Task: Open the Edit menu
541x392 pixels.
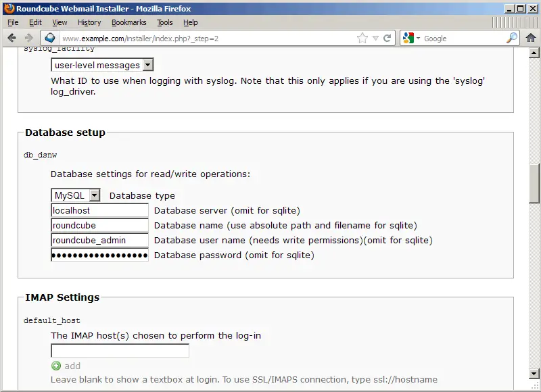Action: click(35, 22)
